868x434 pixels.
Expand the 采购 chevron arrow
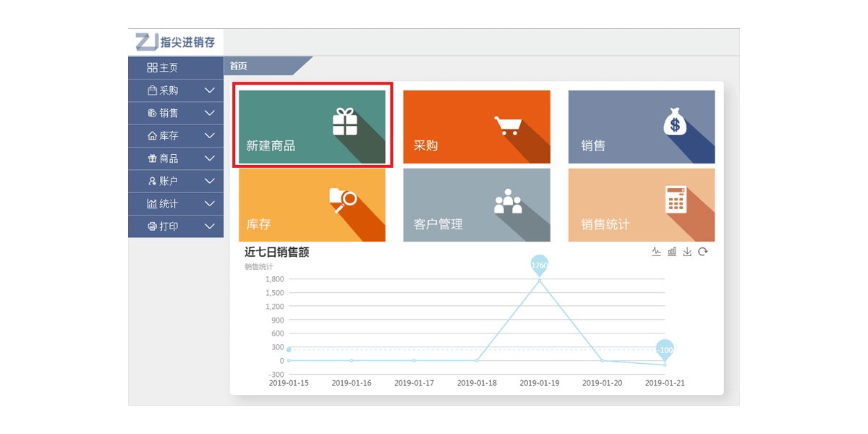point(210,90)
